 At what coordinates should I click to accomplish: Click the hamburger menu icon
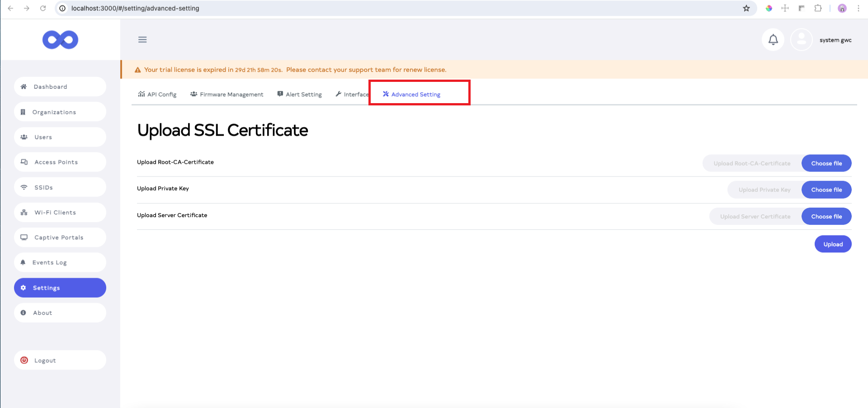[142, 40]
